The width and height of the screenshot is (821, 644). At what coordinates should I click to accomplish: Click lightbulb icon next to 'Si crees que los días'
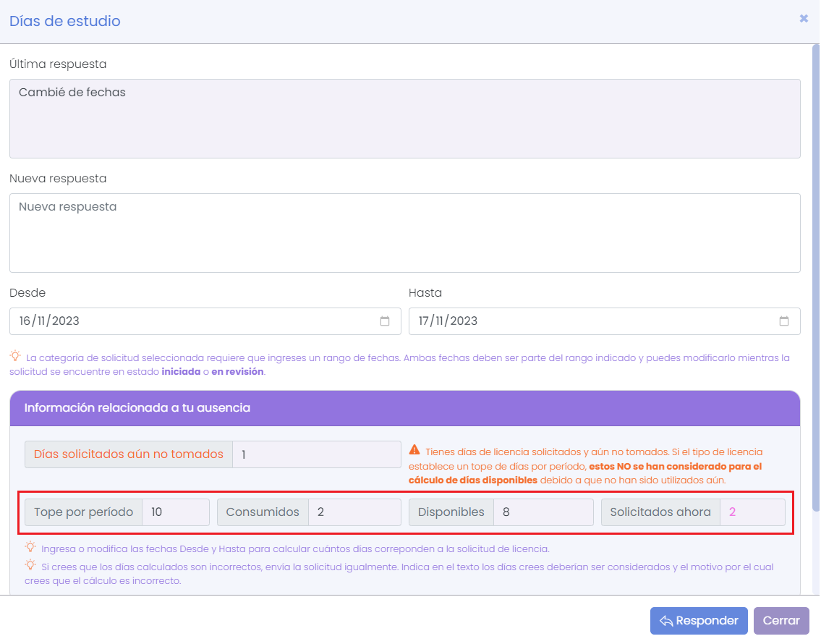point(30,564)
